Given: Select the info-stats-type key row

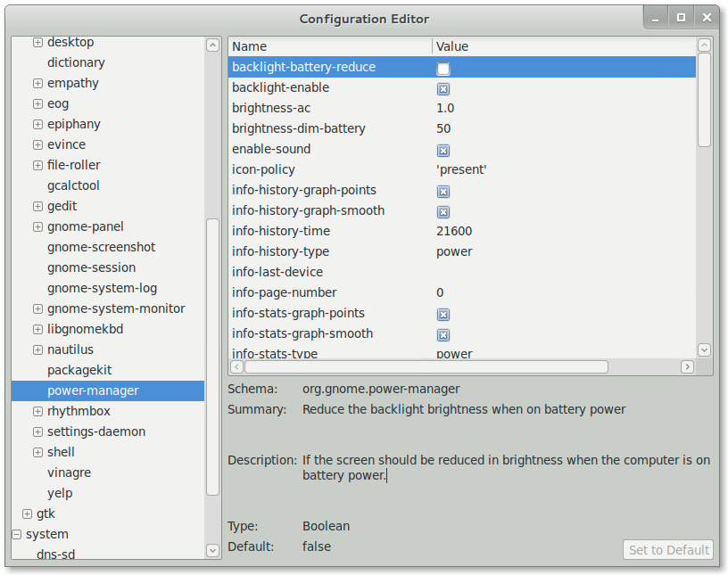Looking at the screenshot, I should point(462,352).
